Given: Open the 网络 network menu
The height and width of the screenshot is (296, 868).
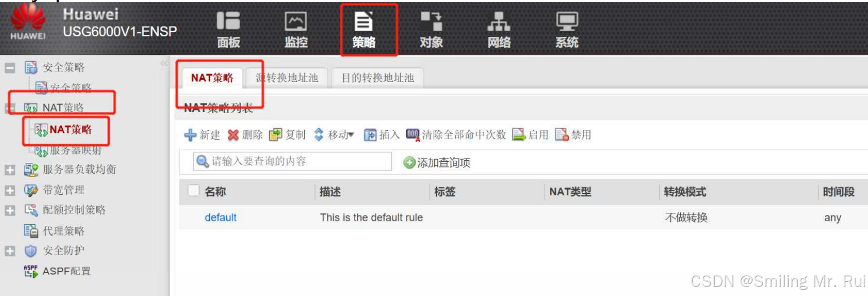Looking at the screenshot, I should click(x=499, y=31).
